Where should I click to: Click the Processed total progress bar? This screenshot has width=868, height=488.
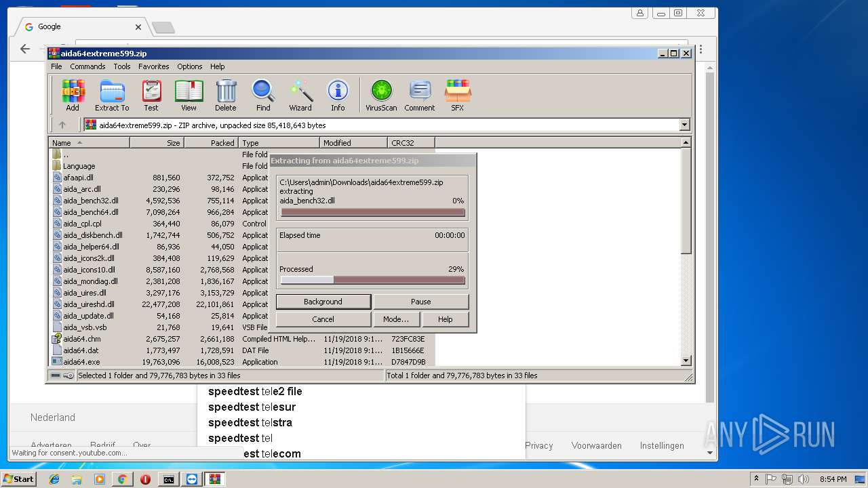pyautogui.click(x=373, y=280)
